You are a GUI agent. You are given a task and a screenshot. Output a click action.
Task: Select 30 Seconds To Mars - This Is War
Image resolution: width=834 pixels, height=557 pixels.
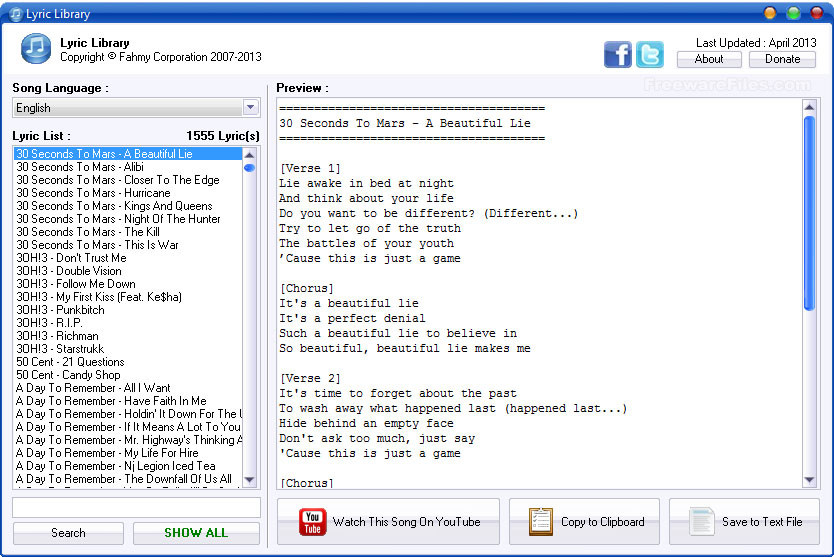(x=128, y=245)
